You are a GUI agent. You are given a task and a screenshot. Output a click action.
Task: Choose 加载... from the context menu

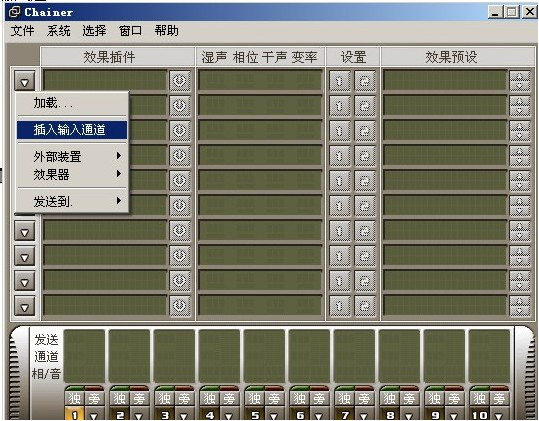pos(72,103)
